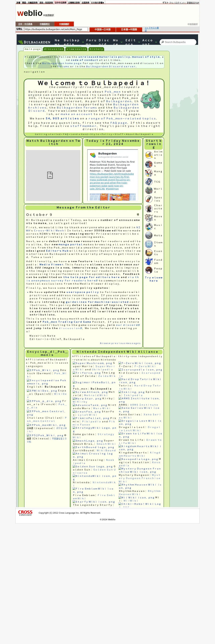The height and width of the screenshot is (644, 215).
Task: Select the Characters browsing icon
Action: coord(149,208)
